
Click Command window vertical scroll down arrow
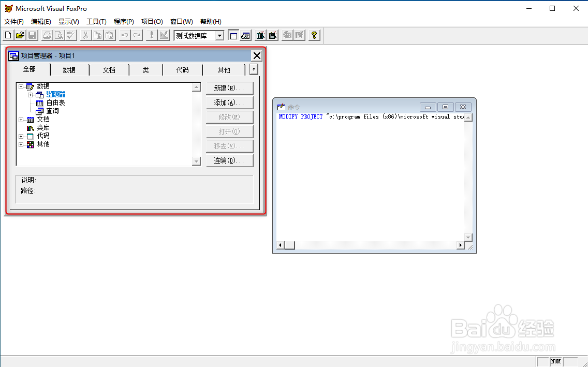(x=468, y=238)
